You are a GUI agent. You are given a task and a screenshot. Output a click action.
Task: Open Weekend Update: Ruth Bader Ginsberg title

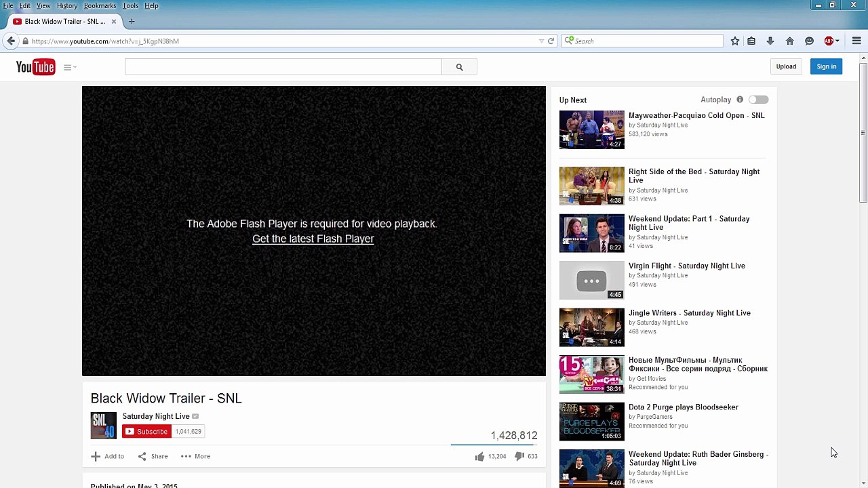[x=698, y=458]
